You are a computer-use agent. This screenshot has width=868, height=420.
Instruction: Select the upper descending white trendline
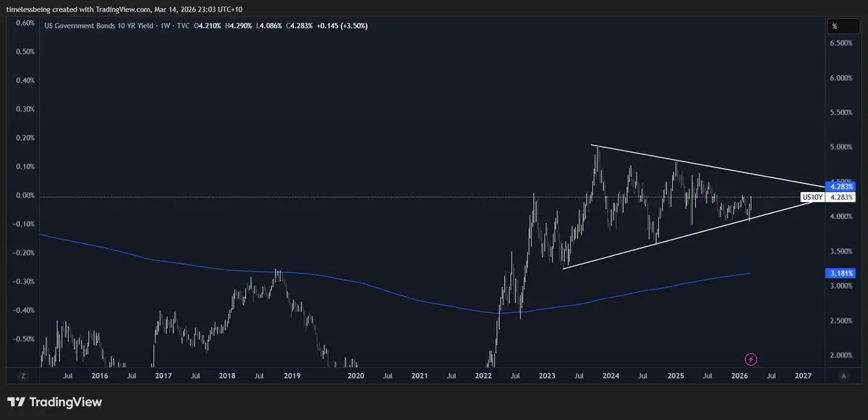coord(709,166)
